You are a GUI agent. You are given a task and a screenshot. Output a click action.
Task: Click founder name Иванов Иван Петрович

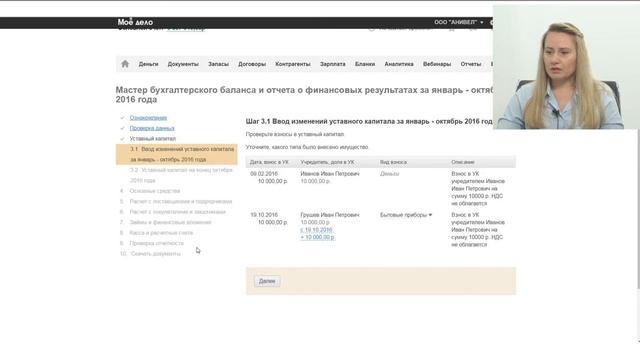(x=330, y=174)
